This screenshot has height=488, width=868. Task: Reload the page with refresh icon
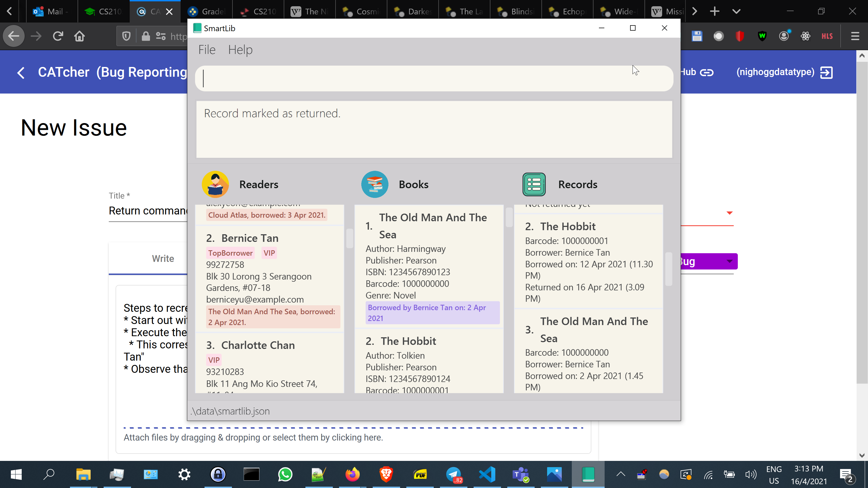point(58,36)
